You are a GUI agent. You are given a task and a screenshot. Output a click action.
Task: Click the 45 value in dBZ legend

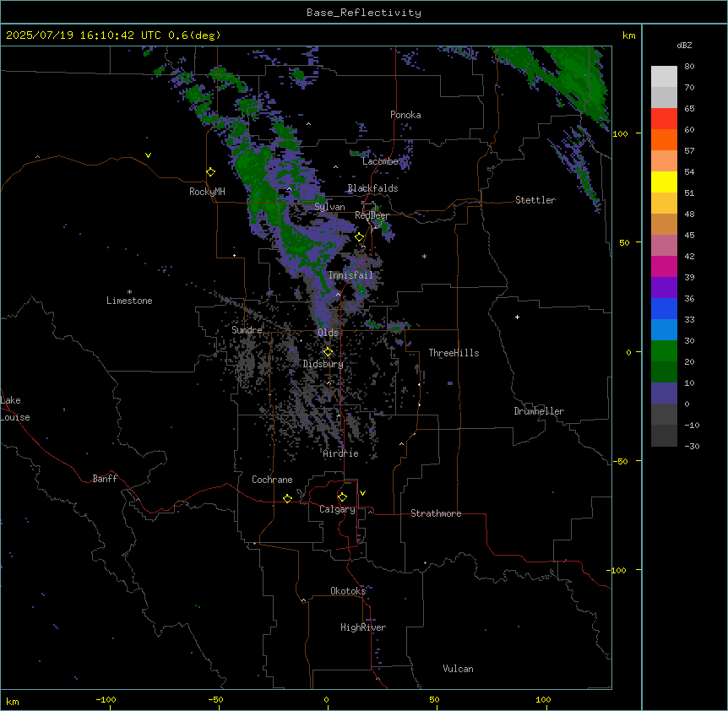689,236
